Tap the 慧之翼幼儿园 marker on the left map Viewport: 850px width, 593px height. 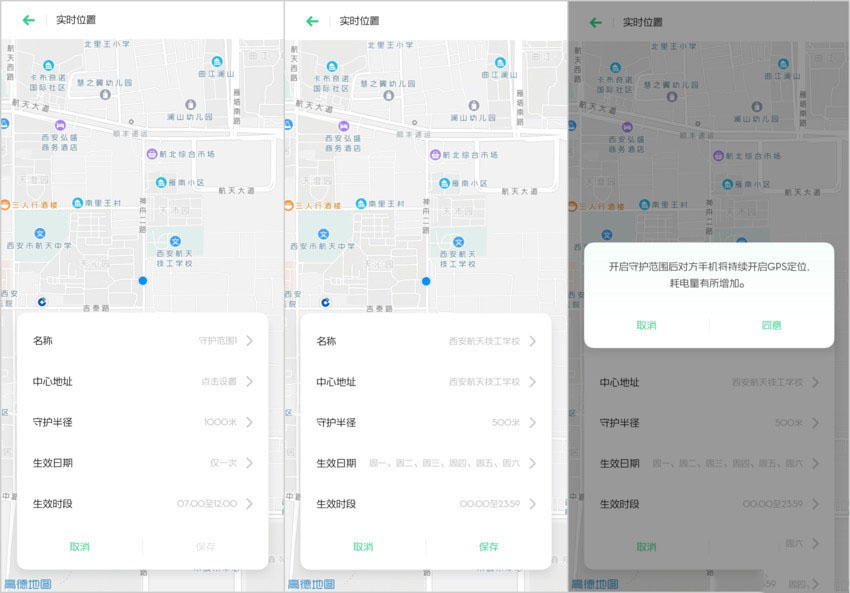[105, 95]
